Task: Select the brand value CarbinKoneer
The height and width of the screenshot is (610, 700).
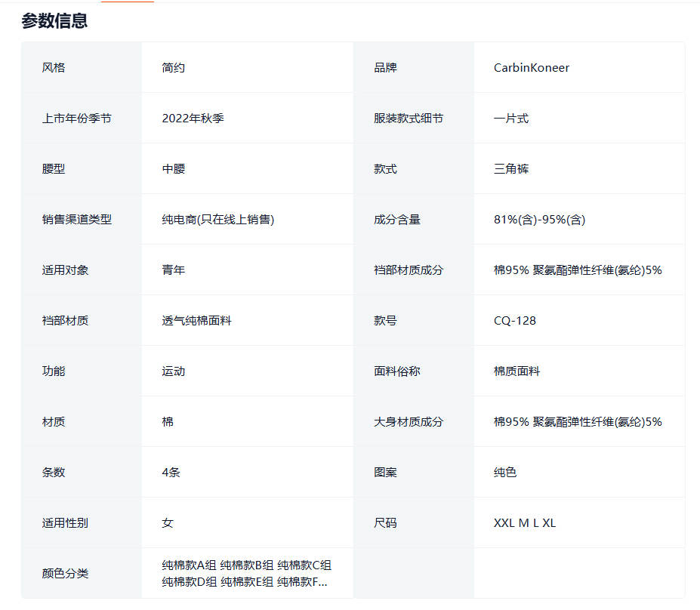Action: point(531,68)
